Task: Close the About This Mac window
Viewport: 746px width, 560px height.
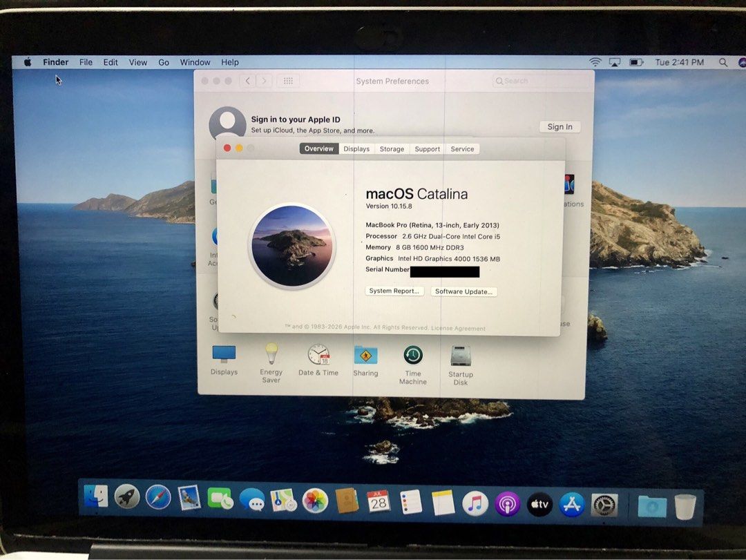Action: point(227,148)
